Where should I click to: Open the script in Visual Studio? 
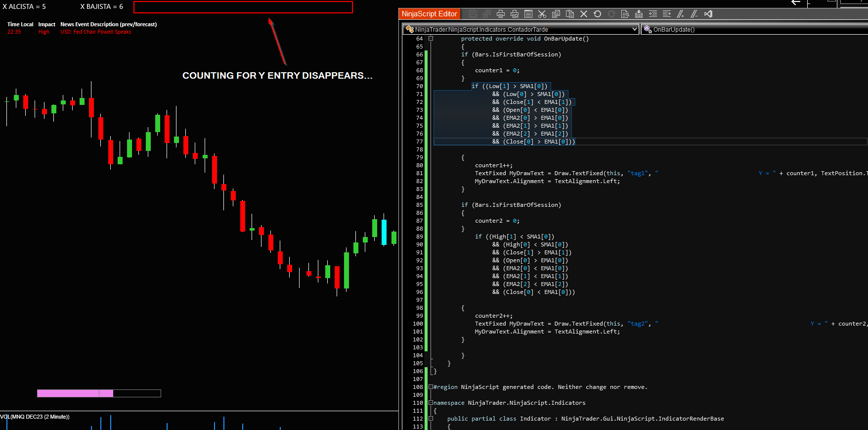pyautogui.click(x=708, y=14)
